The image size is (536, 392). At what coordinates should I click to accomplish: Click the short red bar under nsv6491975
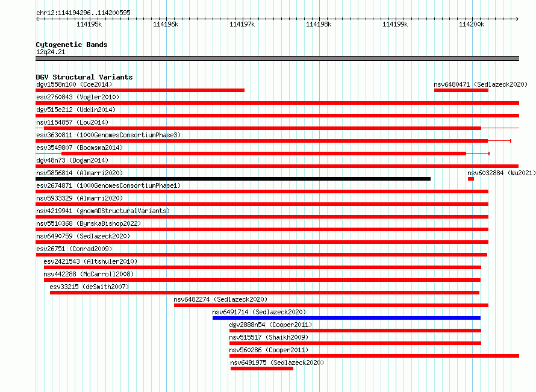click(262, 369)
